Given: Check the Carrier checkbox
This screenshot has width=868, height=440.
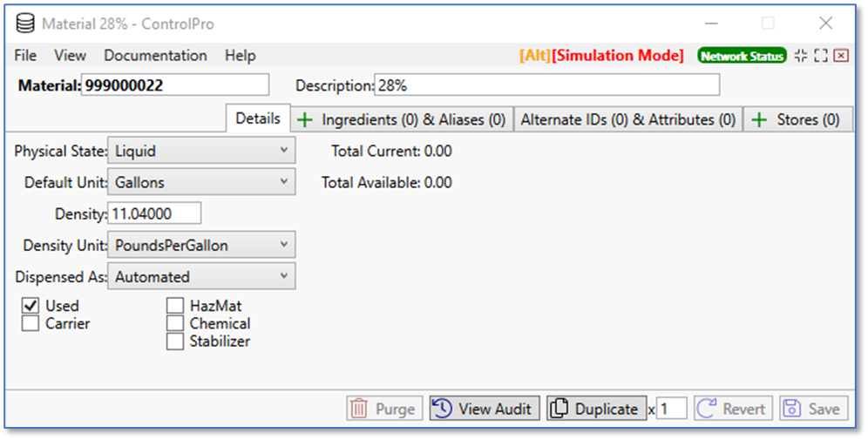Looking at the screenshot, I should 31,324.
